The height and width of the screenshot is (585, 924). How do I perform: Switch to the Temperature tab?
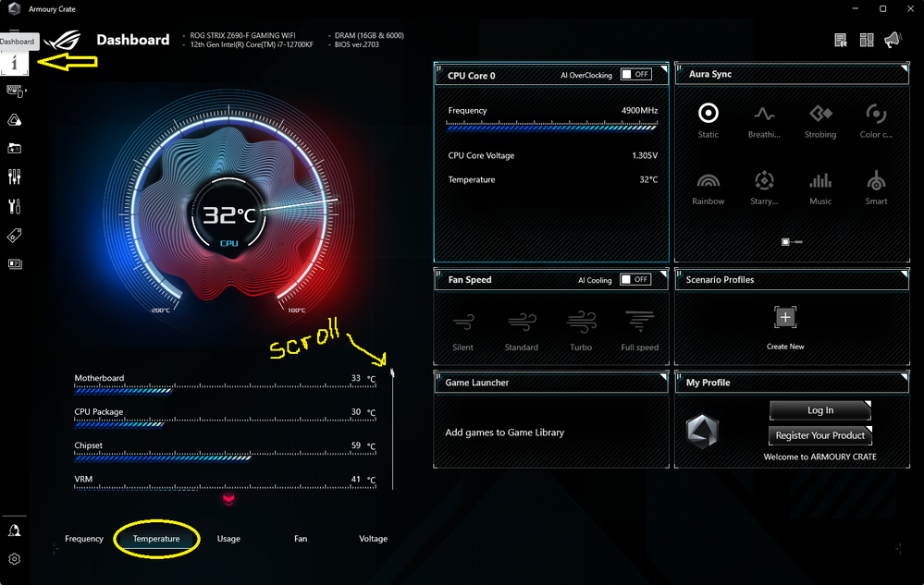click(x=156, y=539)
